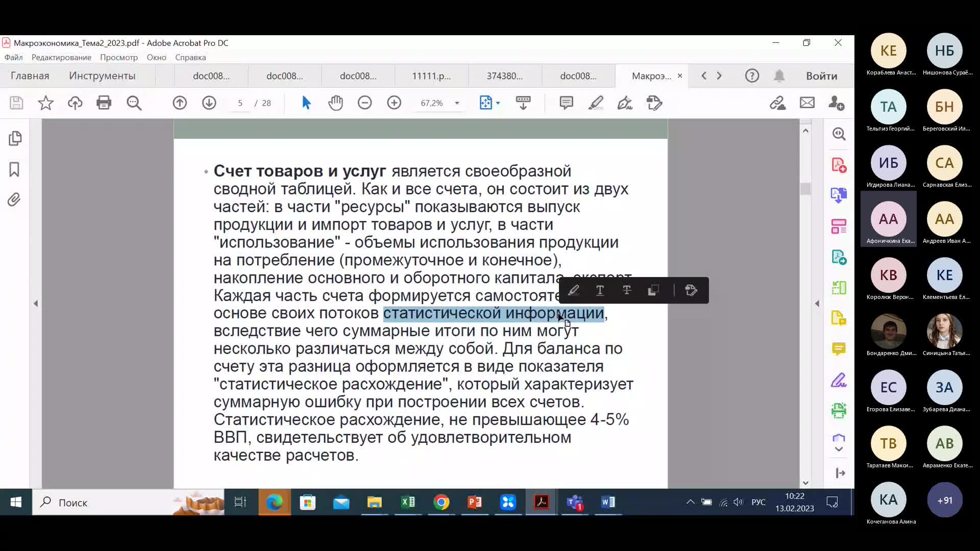Image resolution: width=980 pixels, height=551 pixels.
Task: Strike through selected text in the floating toolbar
Action: click(627, 290)
